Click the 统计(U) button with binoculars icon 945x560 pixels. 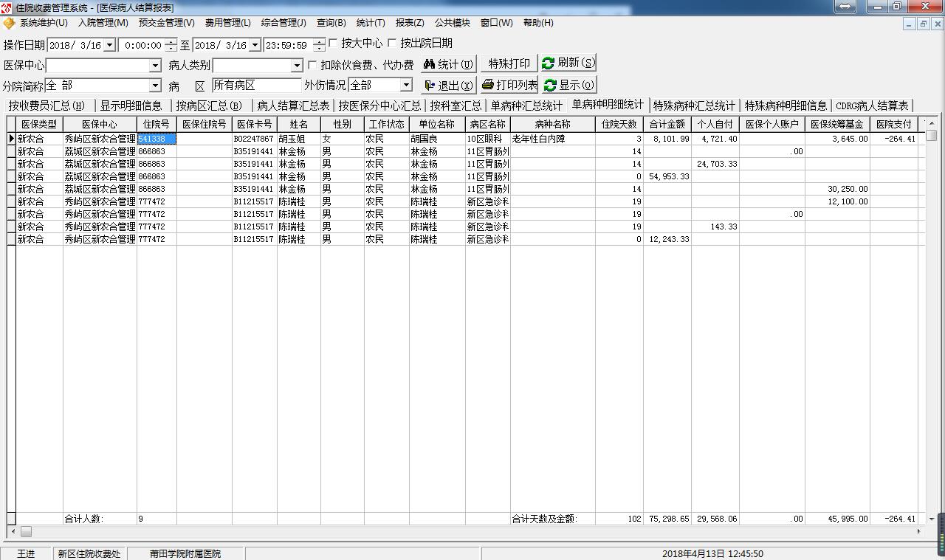pos(448,64)
